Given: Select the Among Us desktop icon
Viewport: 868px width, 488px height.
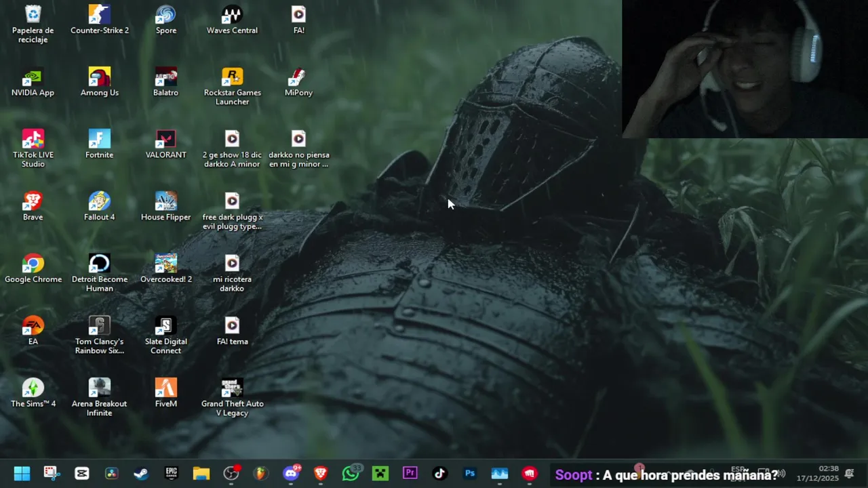Looking at the screenshot, I should click(x=99, y=81).
